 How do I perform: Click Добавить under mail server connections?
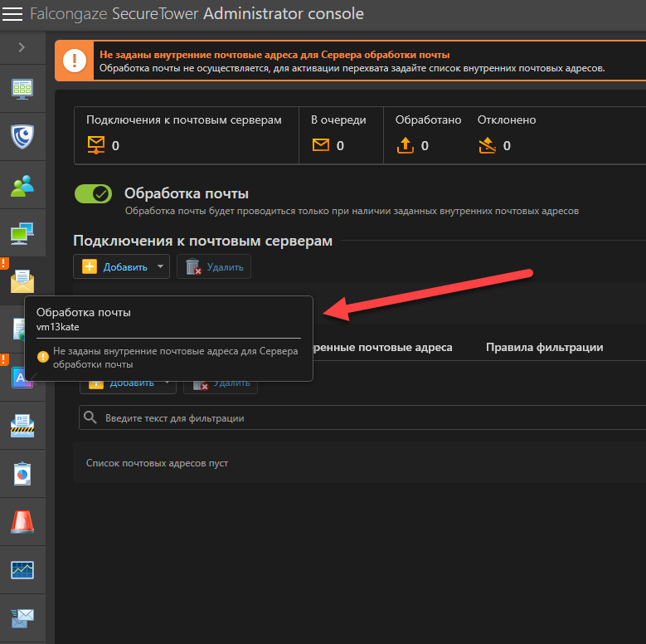(x=114, y=266)
